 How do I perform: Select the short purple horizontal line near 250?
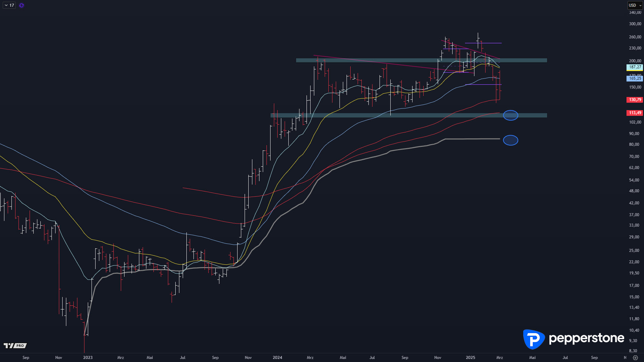[483, 43]
